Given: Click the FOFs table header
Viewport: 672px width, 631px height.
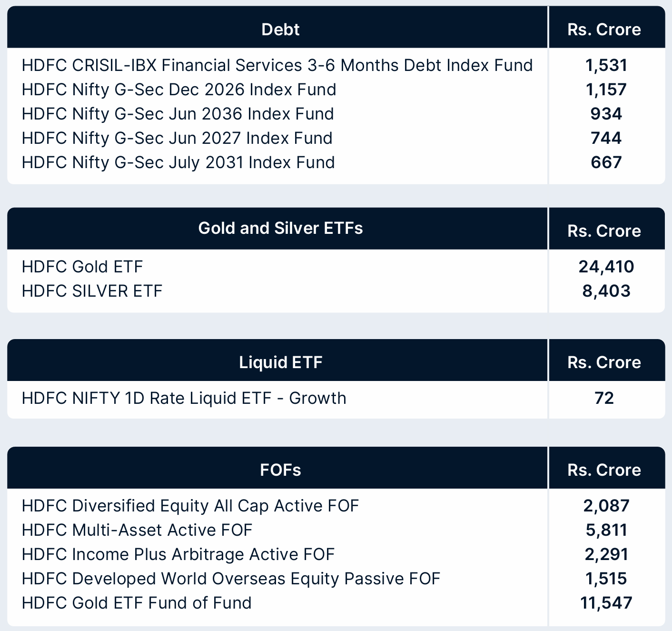Looking at the screenshot, I should pos(280,470).
